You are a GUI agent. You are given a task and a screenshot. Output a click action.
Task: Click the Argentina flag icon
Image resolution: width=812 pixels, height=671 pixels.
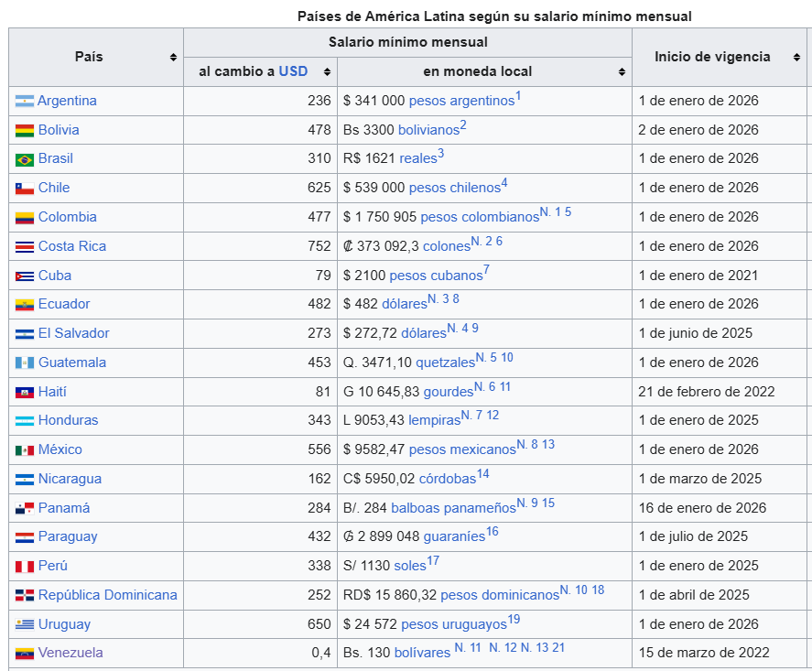click(x=24, y=102)
